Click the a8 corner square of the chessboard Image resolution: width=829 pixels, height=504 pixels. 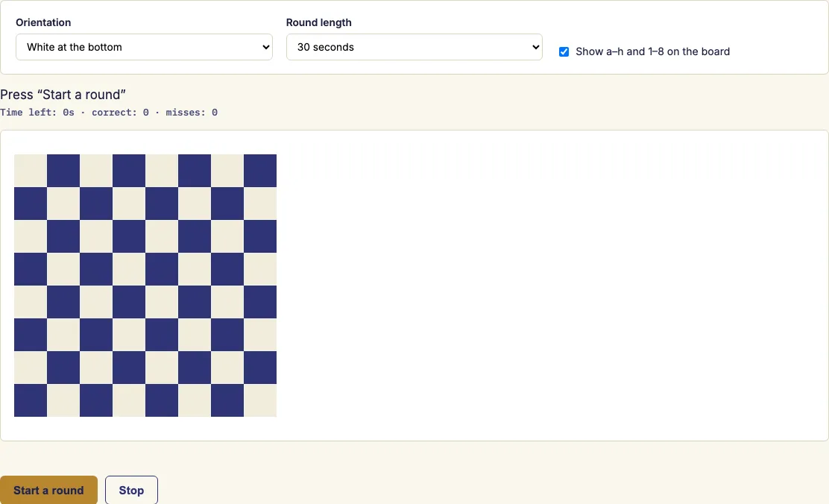[x=31, y=171]
